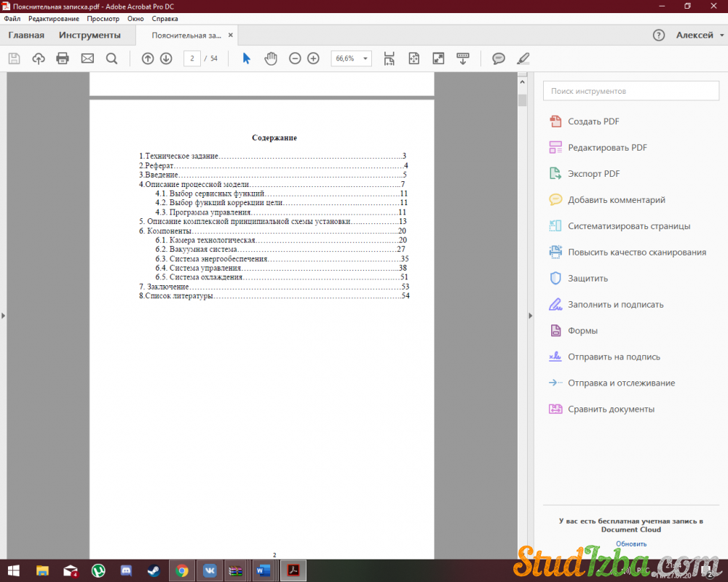
Task: Collapse the right tools pane arrow
Action: coord(530,316)
